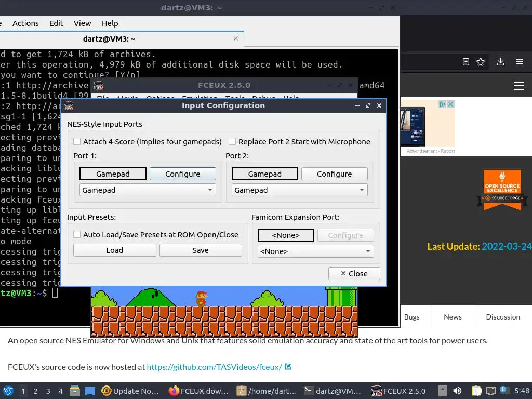Open the network connection tray icon

click(490, 391)
